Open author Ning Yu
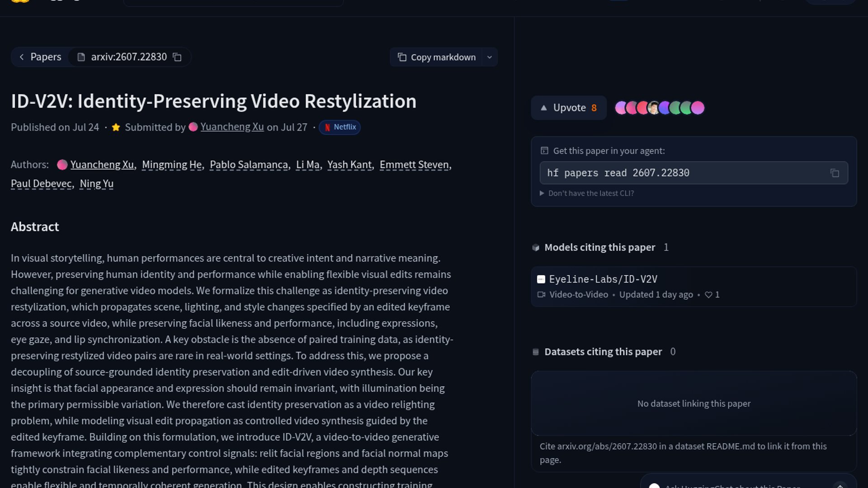Screen dimensions: 868x488 click(96, 183)
